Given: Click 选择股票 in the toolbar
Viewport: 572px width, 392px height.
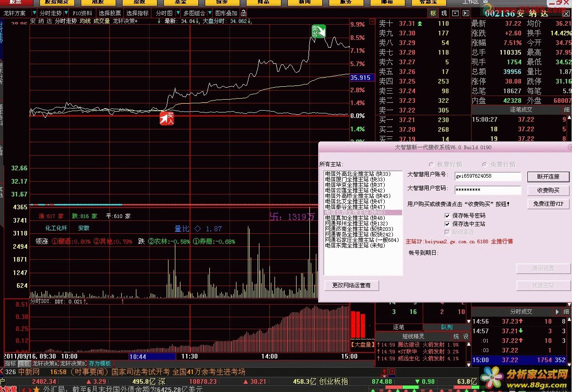Looking at the screenshot, I should click(x=110, y=13).
